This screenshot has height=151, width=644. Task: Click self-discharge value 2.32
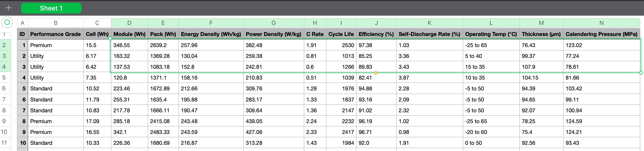point(430,110)
